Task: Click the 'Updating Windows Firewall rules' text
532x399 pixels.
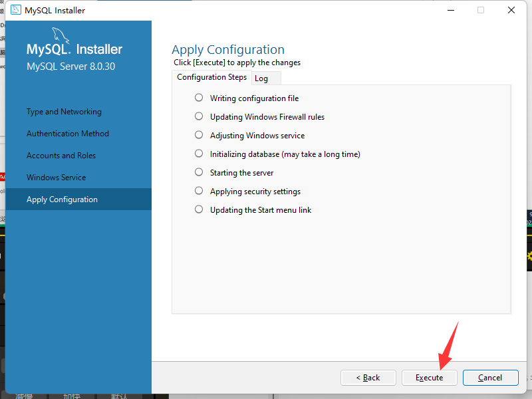Action: point(267,117)
